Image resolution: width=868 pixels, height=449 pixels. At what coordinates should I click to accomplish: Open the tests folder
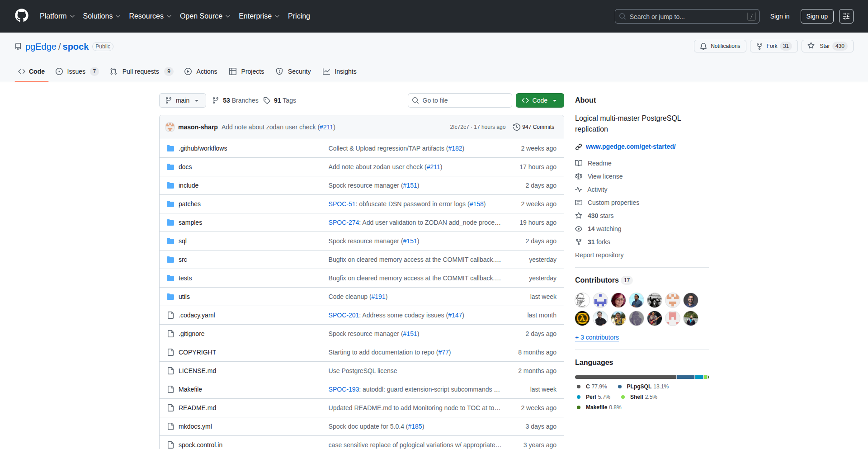pos(185,278)
